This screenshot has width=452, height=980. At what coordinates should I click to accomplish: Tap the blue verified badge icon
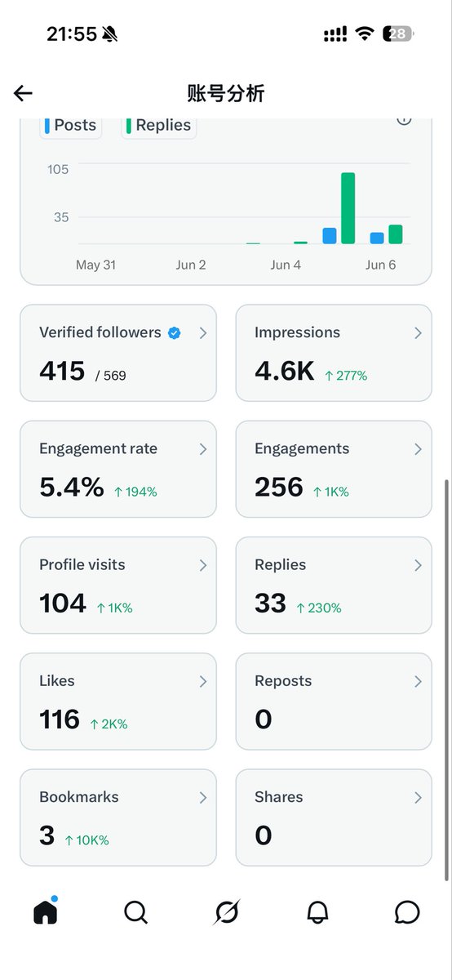(x=174, y=332)
